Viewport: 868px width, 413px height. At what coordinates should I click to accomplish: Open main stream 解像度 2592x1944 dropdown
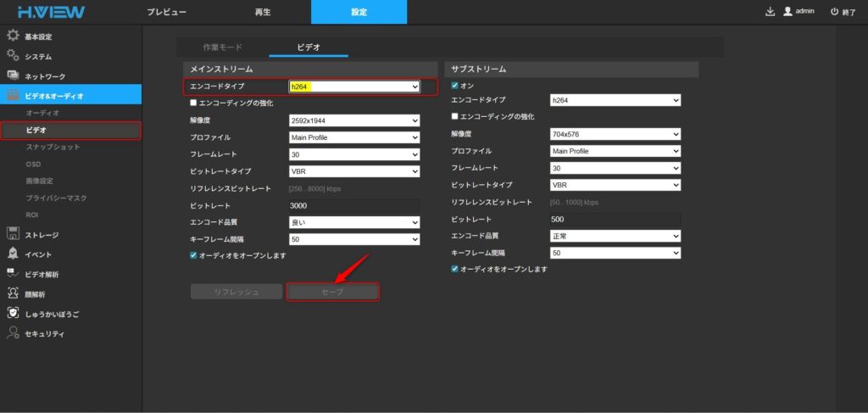pos(354,120)
